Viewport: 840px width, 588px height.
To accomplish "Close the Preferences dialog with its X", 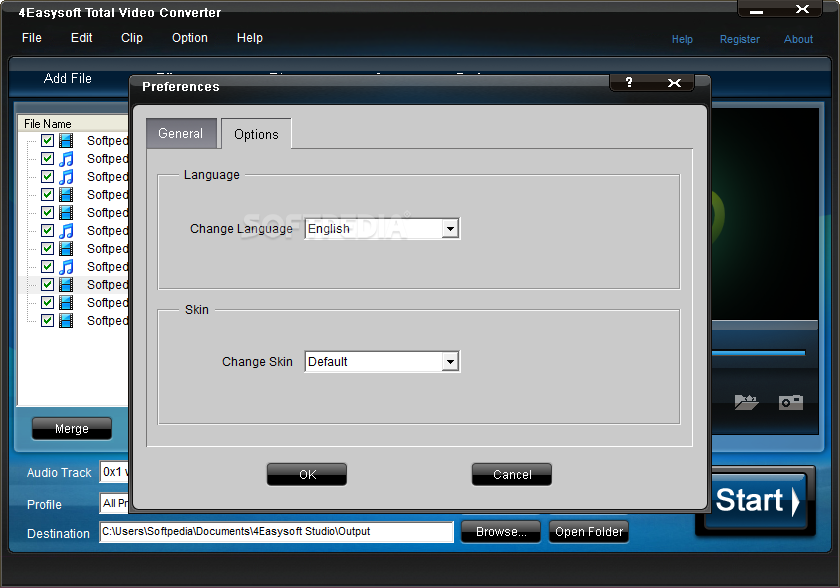I will point(674,82).
